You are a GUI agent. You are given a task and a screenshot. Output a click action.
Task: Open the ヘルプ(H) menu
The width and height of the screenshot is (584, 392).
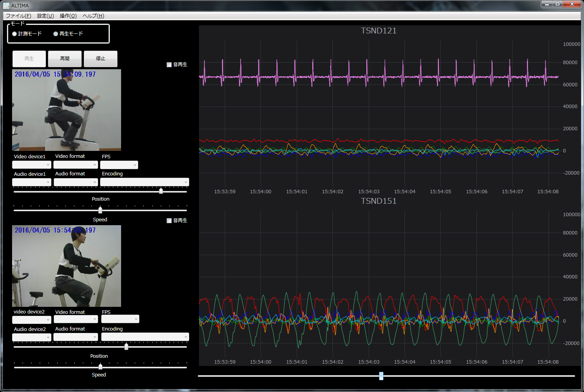click(x=93, y=16)
